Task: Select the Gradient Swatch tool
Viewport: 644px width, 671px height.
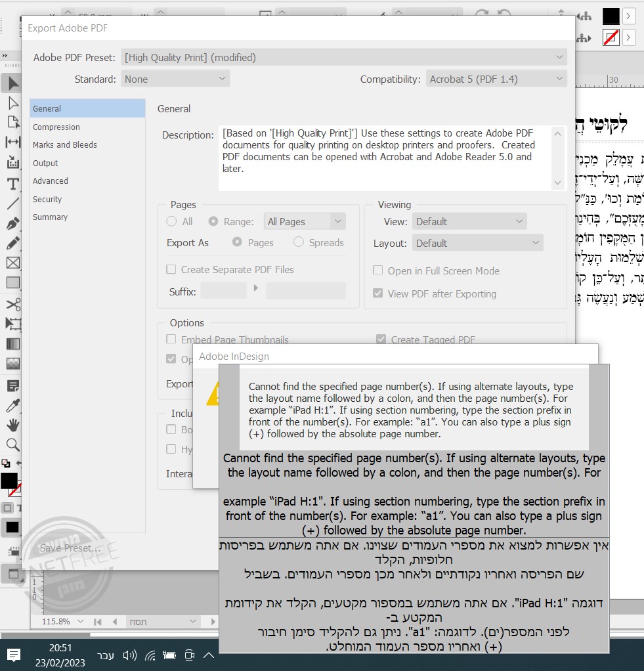Action: (13, 343)
